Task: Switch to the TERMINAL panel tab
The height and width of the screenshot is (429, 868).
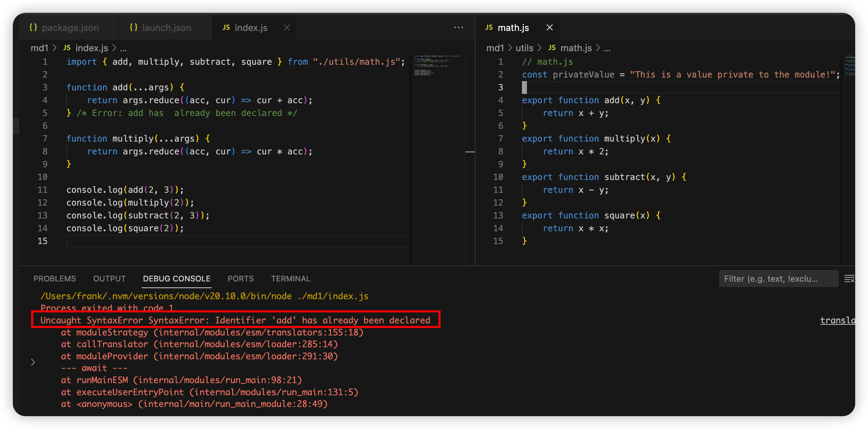Action: [x=291, y=279]
